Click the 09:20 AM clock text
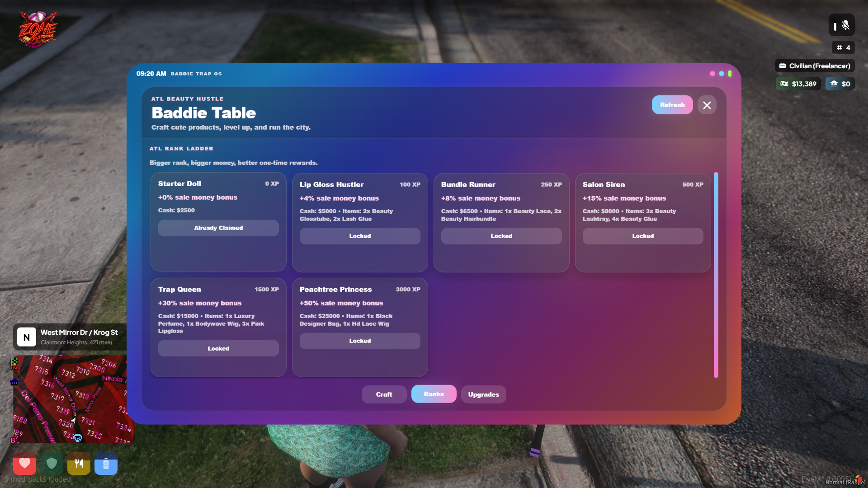 point(151,74)
